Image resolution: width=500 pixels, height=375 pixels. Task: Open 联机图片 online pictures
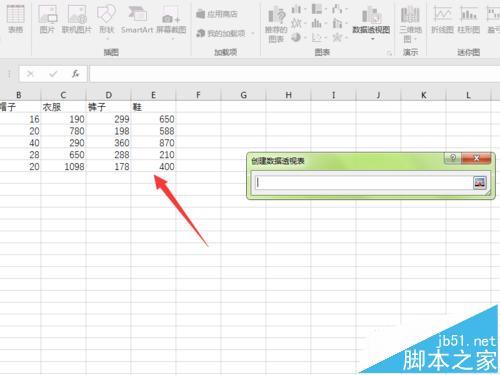77,19
